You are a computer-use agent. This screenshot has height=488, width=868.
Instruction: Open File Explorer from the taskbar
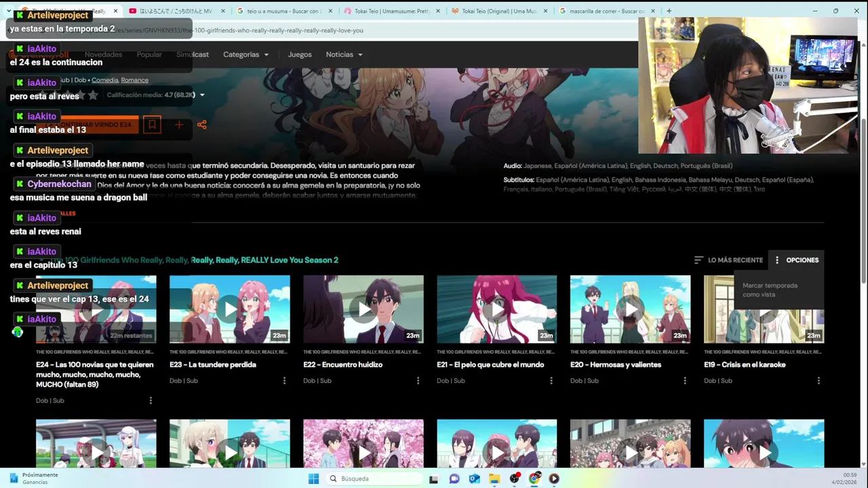pos(494,479)
